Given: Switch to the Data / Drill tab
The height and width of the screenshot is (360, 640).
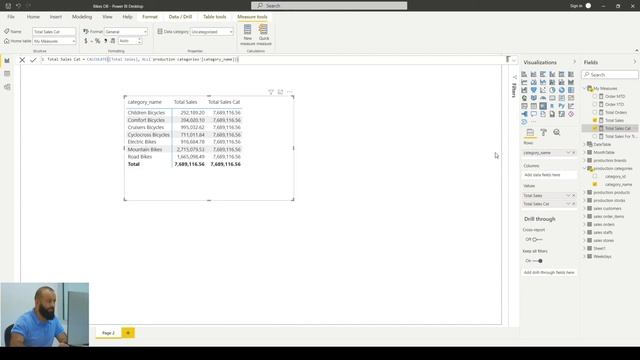Looking at the screenshot, I should pos(180,17).
